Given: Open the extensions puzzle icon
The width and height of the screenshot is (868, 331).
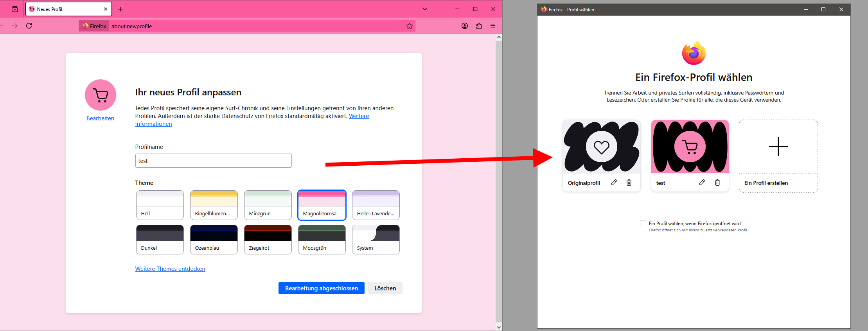Looking at the screenshot, I should [479, 26].
